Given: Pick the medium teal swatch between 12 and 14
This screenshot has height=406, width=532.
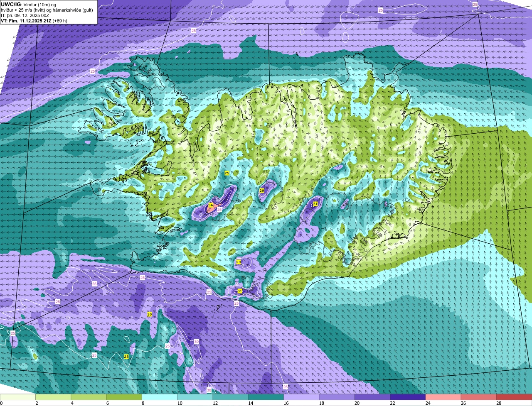Looking at the screenshot, I should click(231, 397).
